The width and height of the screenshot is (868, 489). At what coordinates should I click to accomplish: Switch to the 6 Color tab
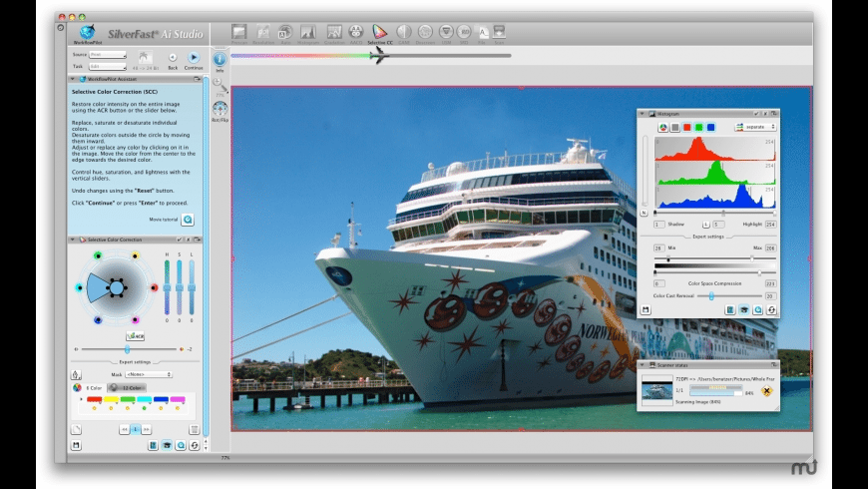88,387
